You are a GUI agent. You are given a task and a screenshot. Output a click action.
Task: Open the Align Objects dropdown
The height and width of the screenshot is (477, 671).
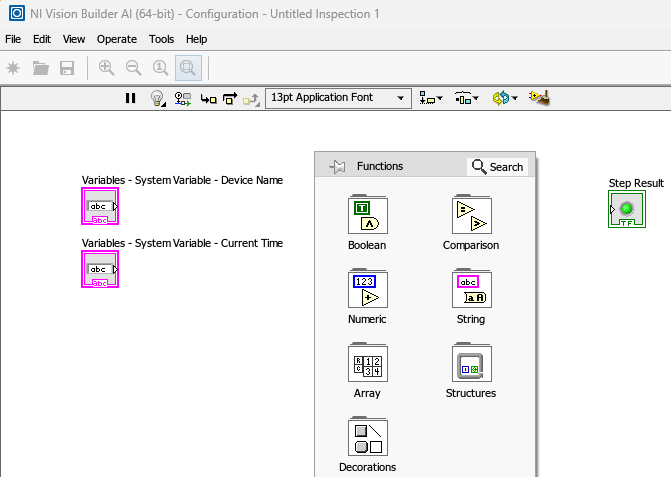pyautogui.click(x=431, y=98)
